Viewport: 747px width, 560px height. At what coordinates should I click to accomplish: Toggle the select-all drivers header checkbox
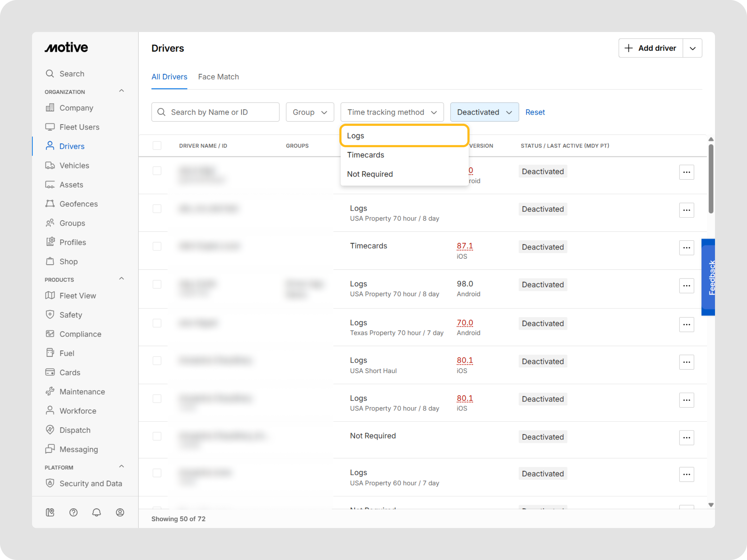pos(157,146)
